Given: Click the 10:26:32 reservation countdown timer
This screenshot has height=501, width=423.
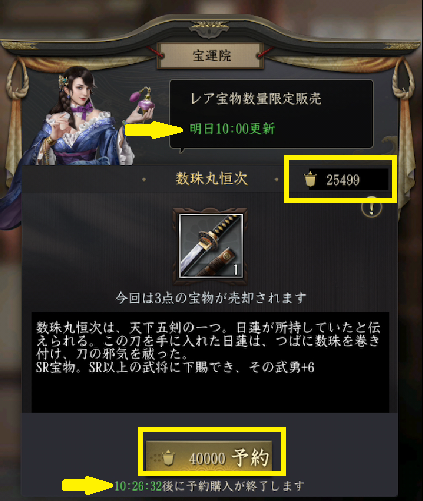Looking at the screenshot, I should pyautogui.click(x=138, y=486).
